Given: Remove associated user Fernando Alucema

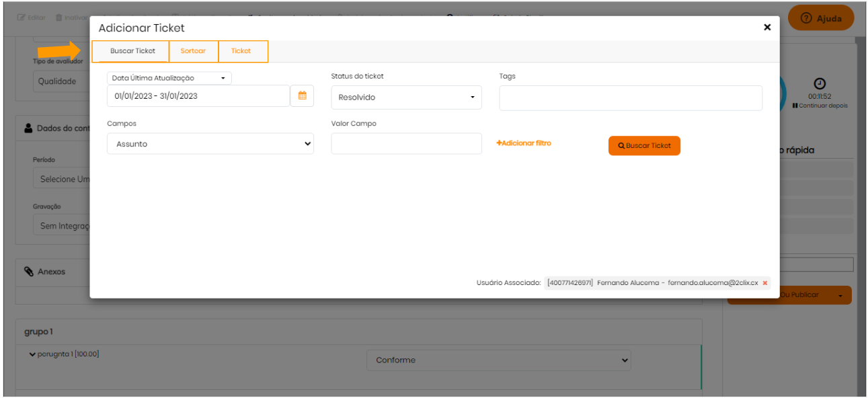Looking at the screenshot, I should pyautogui.click(x=764, y=283).
